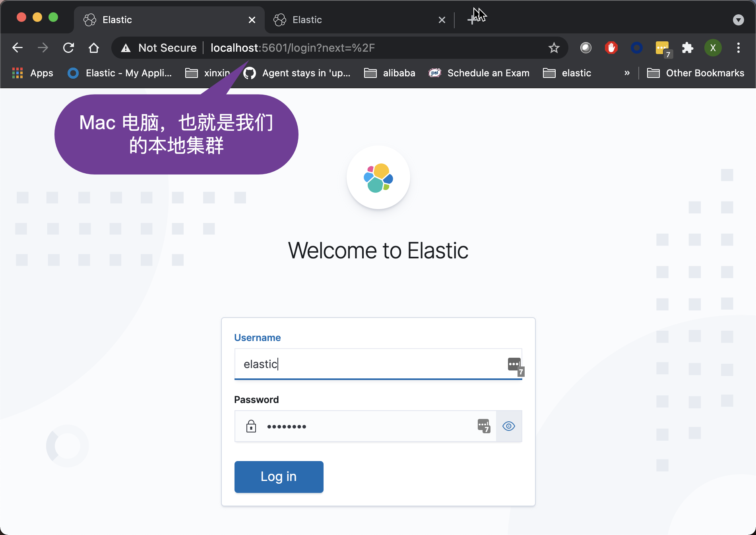Reload the current page
756x535 pixels.
[68, 48]
